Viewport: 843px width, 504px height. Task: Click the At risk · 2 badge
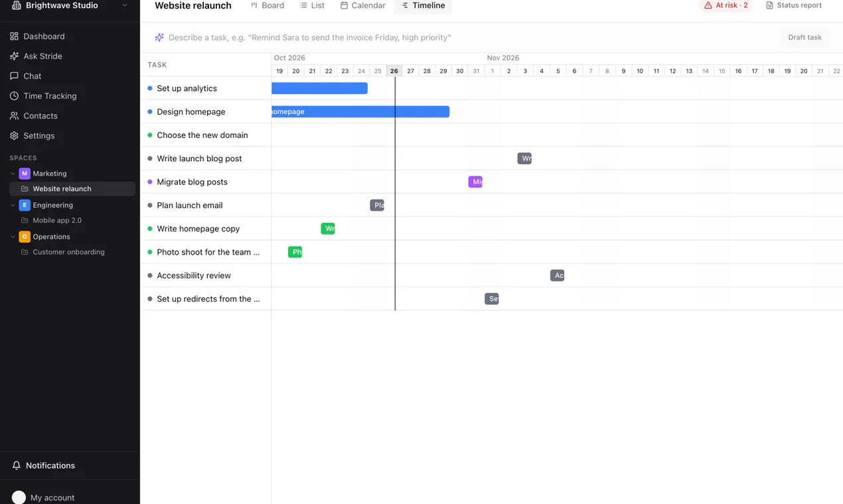[726, 5]
